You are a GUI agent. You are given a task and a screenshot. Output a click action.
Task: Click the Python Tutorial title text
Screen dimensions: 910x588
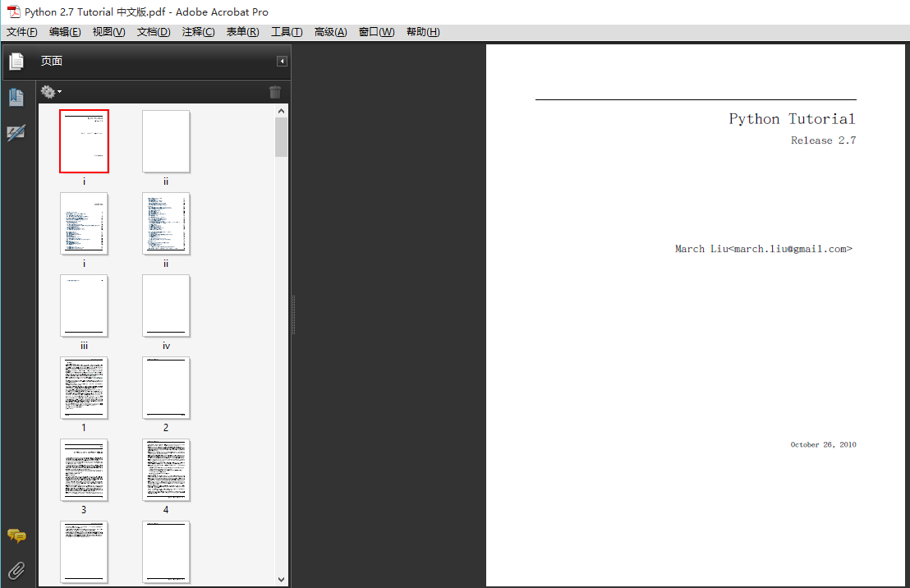pyautogui.click(x=793, y=119)
